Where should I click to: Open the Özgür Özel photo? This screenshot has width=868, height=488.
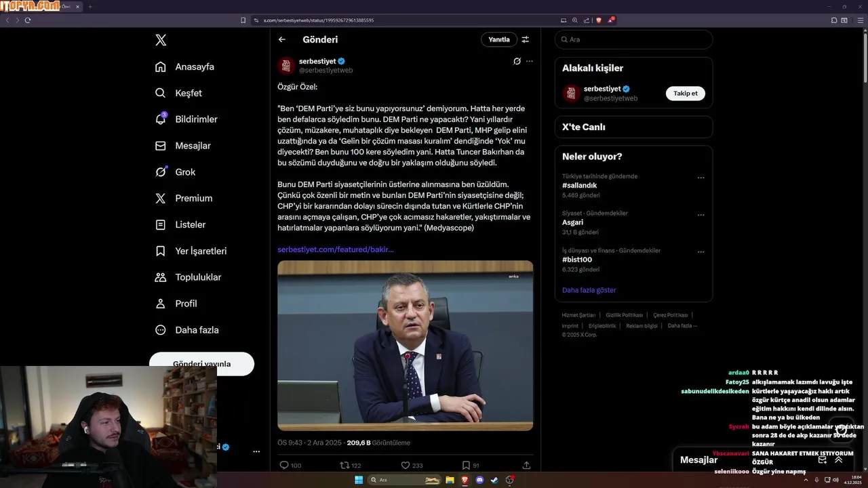point(405,346)
